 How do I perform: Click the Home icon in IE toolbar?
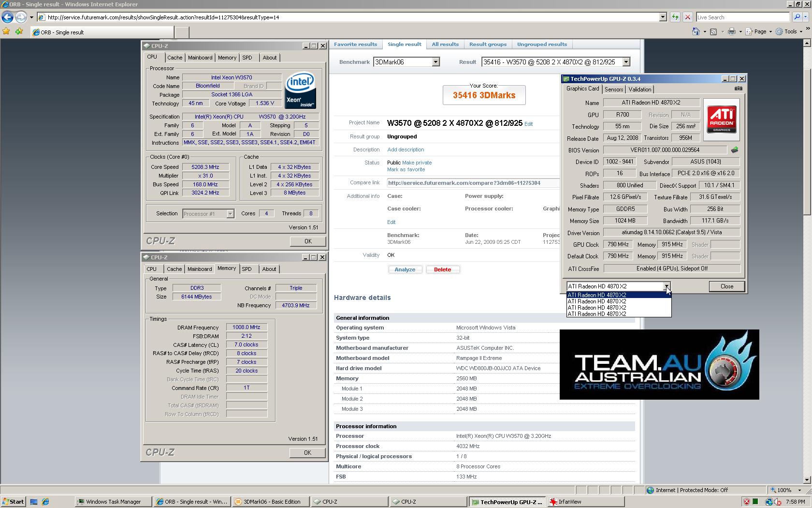[x=696, y=31]
